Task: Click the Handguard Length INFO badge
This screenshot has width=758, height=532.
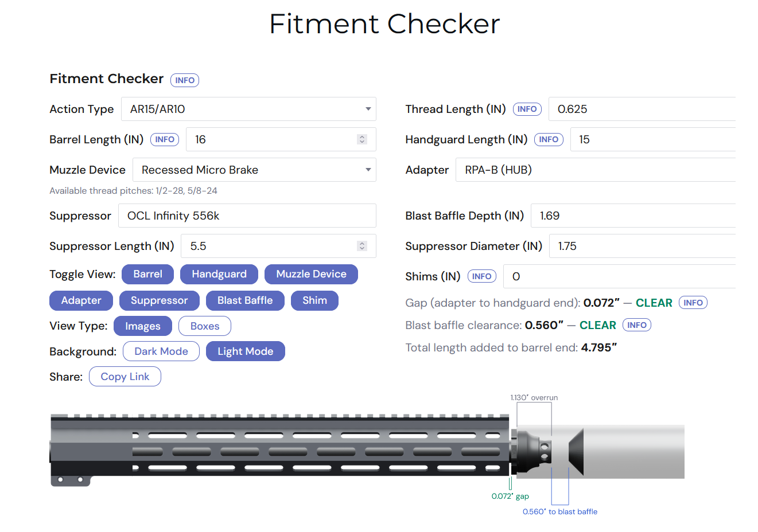Action: pyautogui.click(x=549, y=139)
